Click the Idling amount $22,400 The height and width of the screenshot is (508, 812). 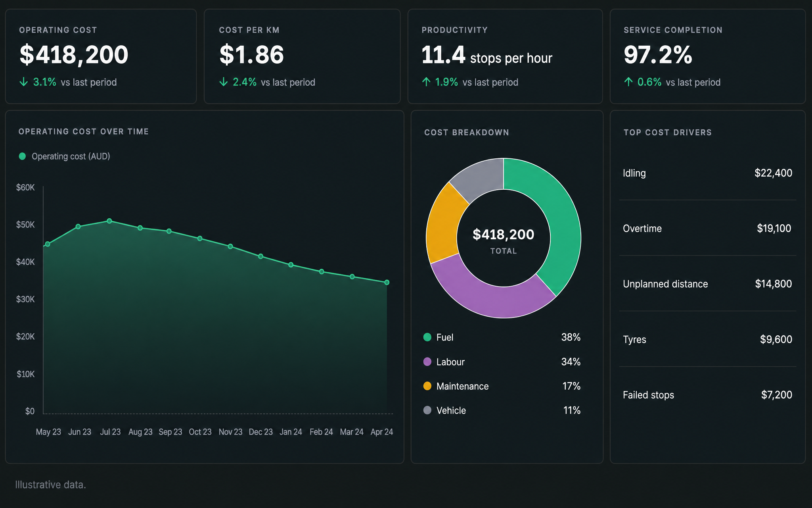pos(774,173)
